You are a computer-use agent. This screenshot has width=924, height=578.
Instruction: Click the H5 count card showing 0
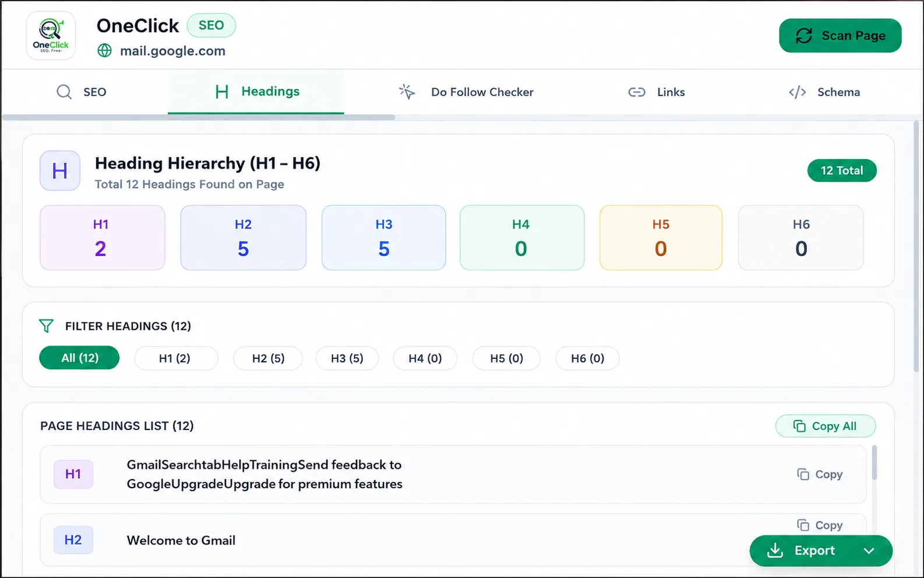pyautogui.click(x=661, y=238)
